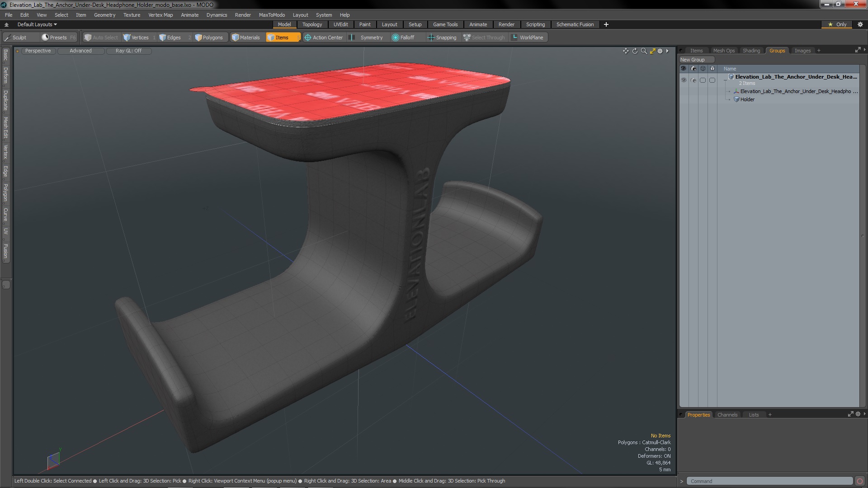Open the UVEdit panel
Viewport: 868px width, 488px height.
340,24
